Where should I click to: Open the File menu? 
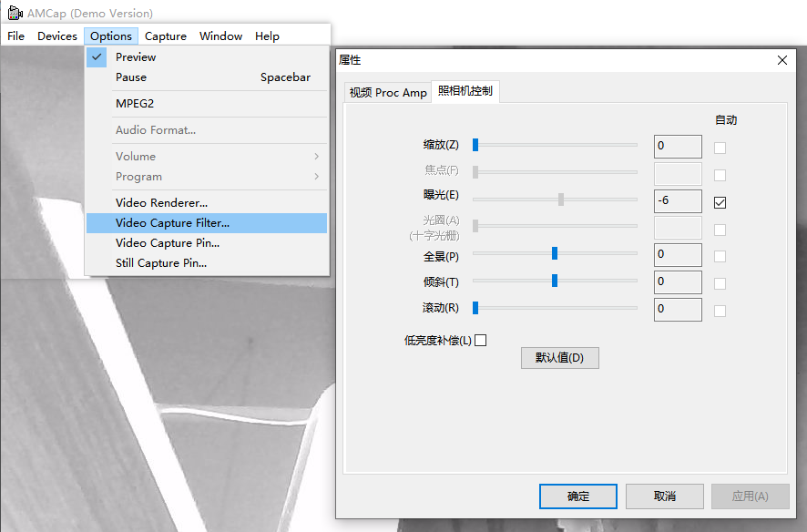tap(16, 36)
